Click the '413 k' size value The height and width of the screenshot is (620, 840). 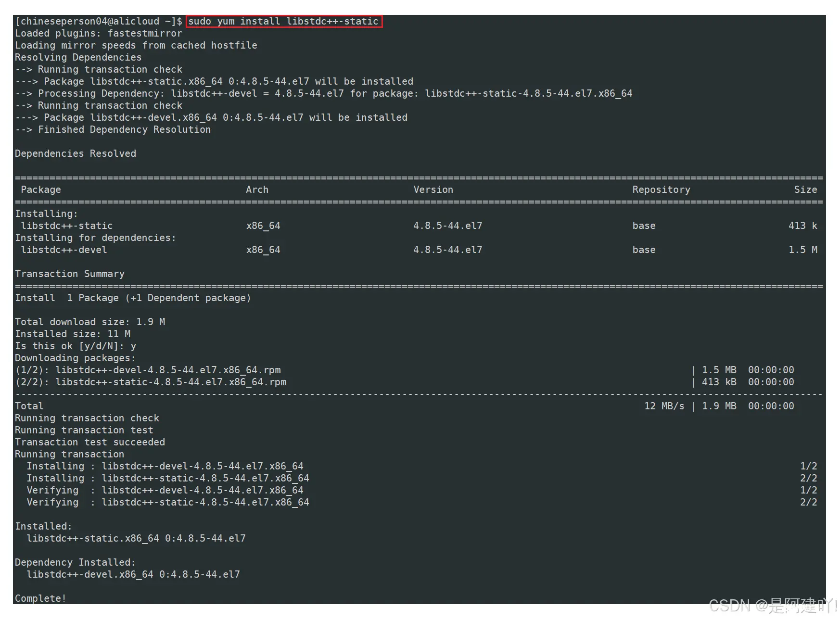coord(803,226)
